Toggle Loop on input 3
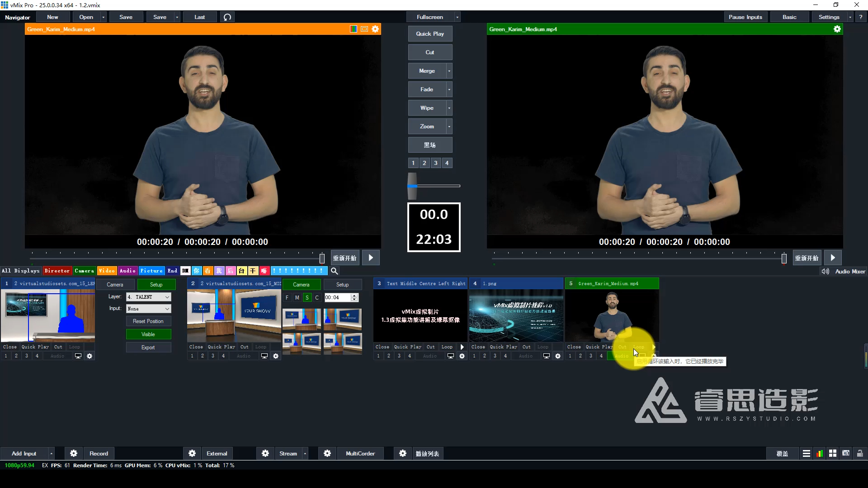This screenshot has height=488, width=868. (x=447, y=347)
